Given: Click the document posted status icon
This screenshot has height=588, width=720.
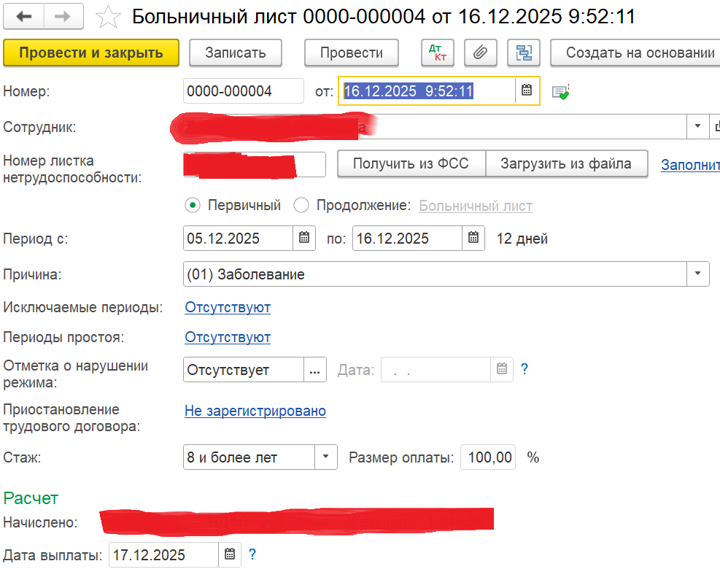Looking at the screenshot, I should pos(560,92).
